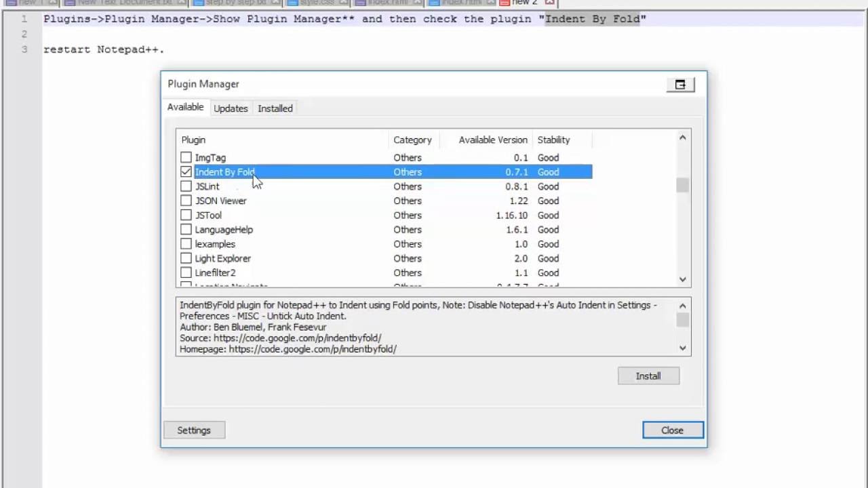This screenshot has width=868, height=488.
Task: Click editor line number 3
Action: pos(24,49)
